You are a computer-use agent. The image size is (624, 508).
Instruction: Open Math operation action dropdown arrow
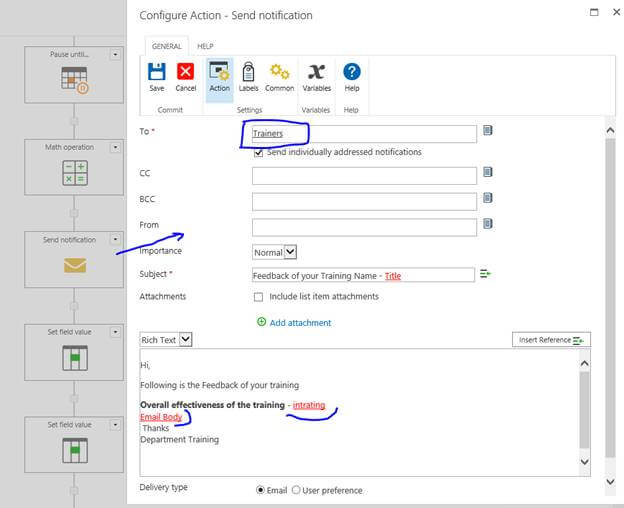pyautogui.click(x=115, y=148)
